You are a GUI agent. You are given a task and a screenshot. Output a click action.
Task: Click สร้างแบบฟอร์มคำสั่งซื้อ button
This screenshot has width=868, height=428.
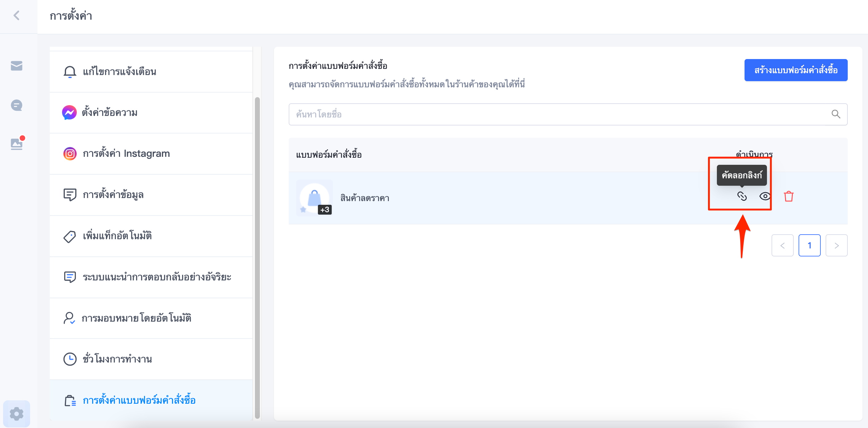coord(796,70)
